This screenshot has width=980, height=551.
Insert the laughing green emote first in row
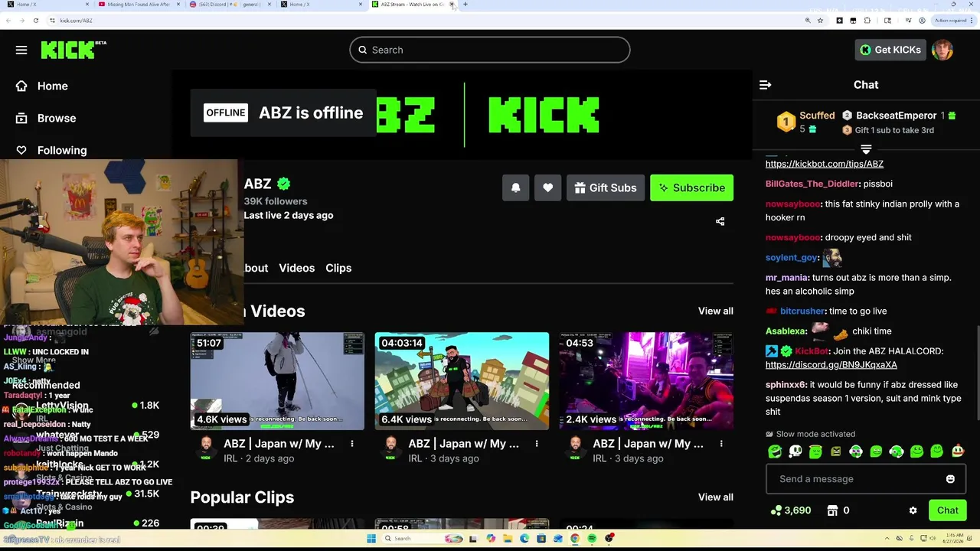point(775,452)
